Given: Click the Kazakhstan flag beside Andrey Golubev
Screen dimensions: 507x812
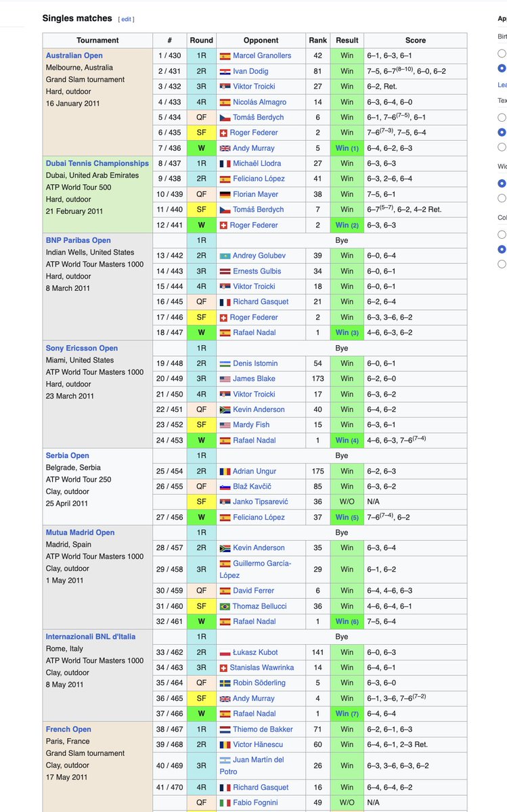Looking at the screenshot, I should pyautogui.click(x=225, y=256).
